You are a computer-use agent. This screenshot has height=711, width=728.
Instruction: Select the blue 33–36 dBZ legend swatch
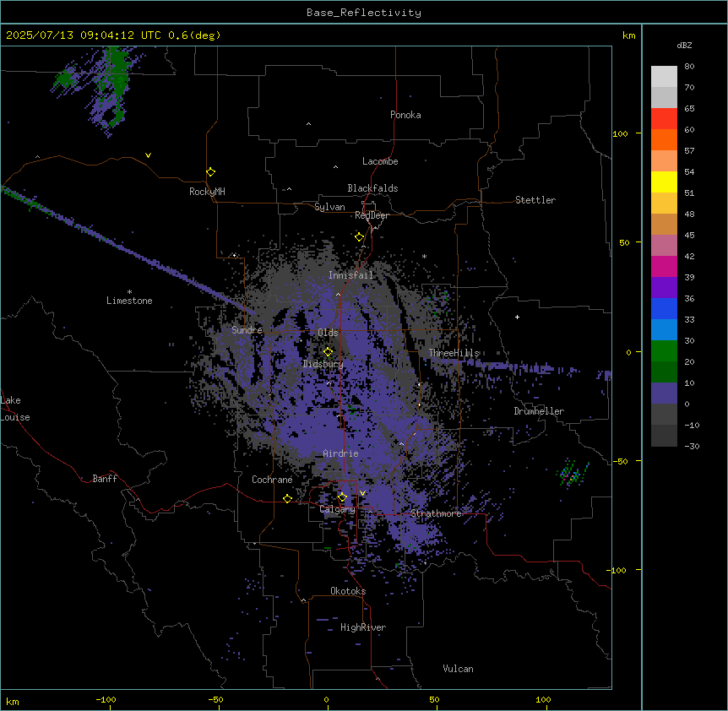click(664, 308)
